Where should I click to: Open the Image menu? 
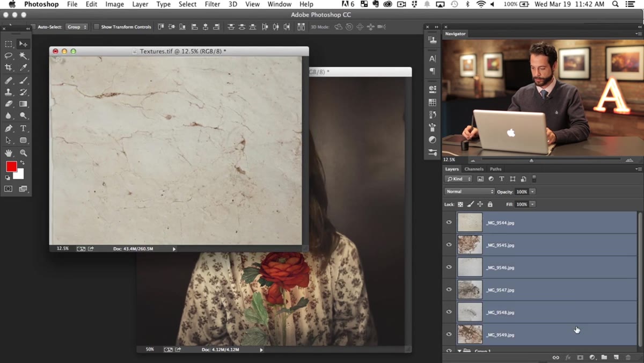point(114,4)
